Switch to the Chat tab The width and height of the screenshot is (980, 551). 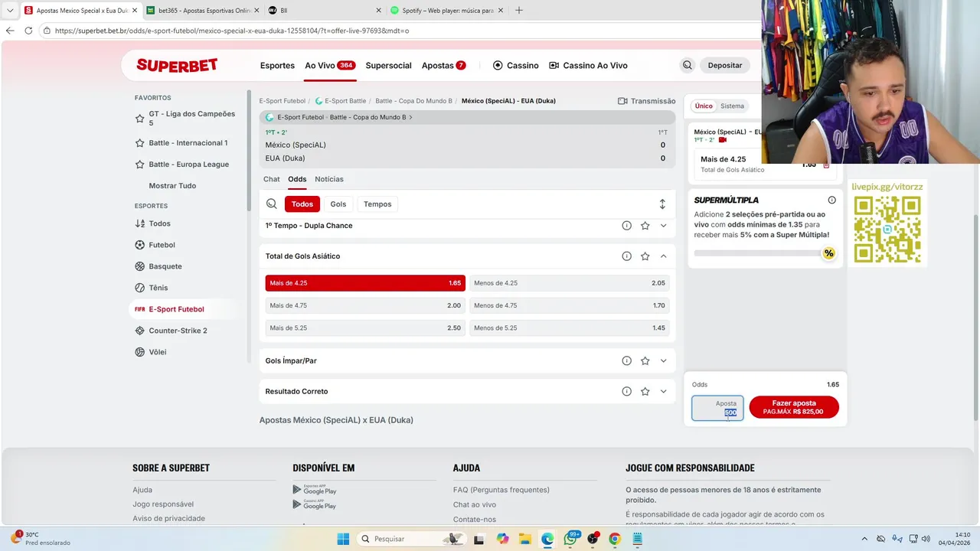(x=272, y=179)
